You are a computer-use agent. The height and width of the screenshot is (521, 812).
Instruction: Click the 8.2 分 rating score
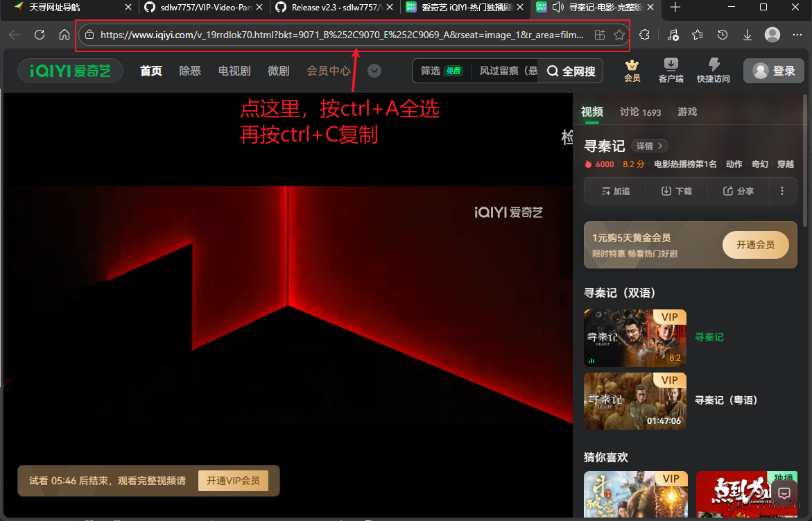tap(634, 164)
